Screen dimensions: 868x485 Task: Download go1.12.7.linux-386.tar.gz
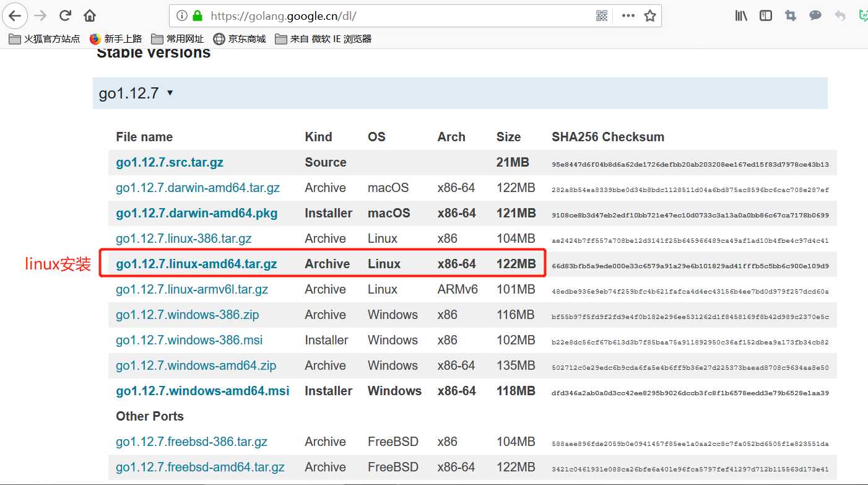[184, 238]
